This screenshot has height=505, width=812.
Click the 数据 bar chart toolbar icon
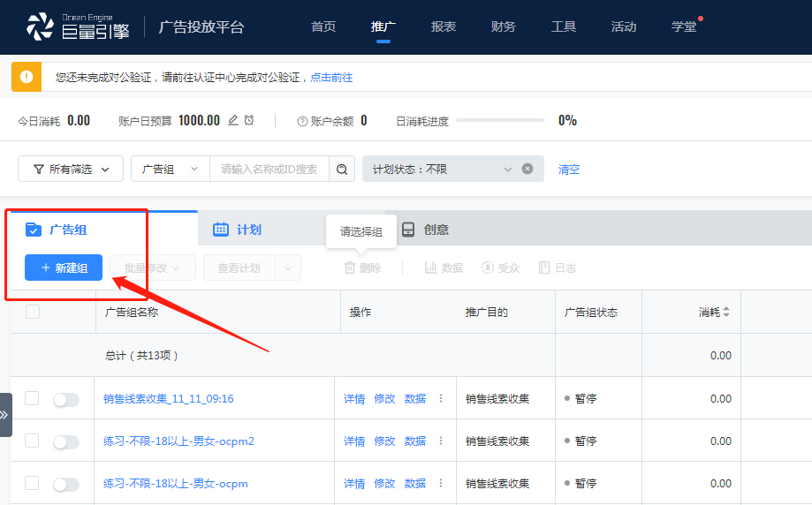(x=431, y=268)
